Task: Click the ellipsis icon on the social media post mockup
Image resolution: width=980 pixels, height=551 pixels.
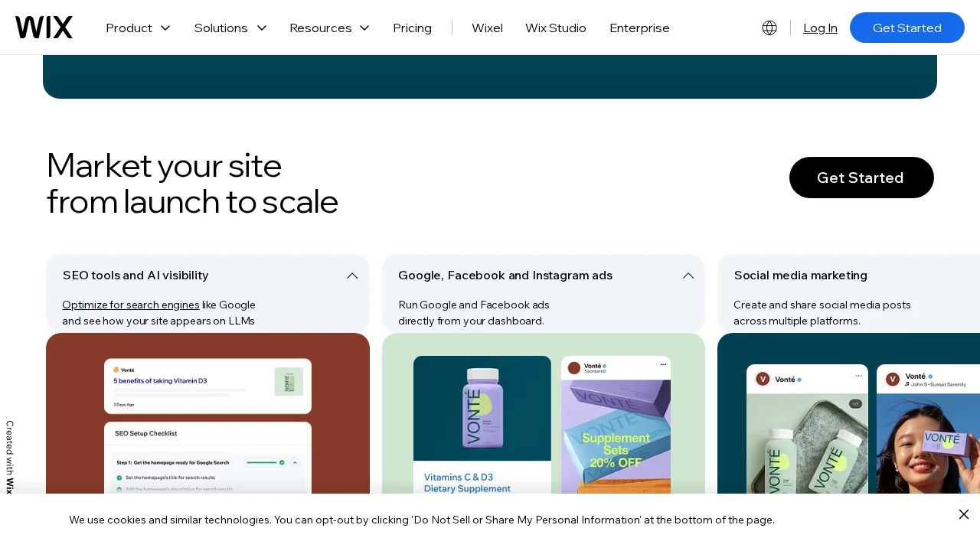Action: pyautogui.click(x=858, y=376)
